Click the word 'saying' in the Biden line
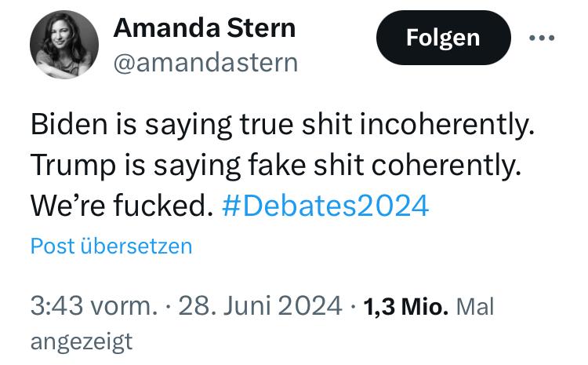The height and width of the screenshot is (365, 588). click(188, 126)
